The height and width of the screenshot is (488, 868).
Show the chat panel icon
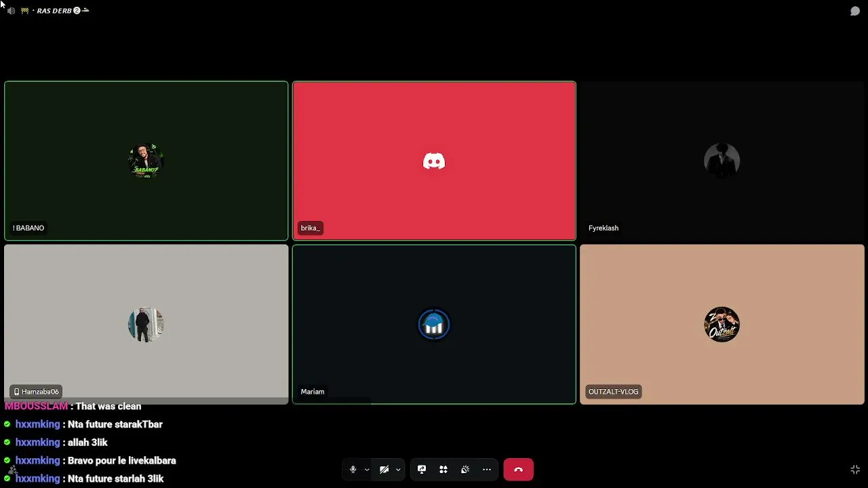tap(855, 11)
